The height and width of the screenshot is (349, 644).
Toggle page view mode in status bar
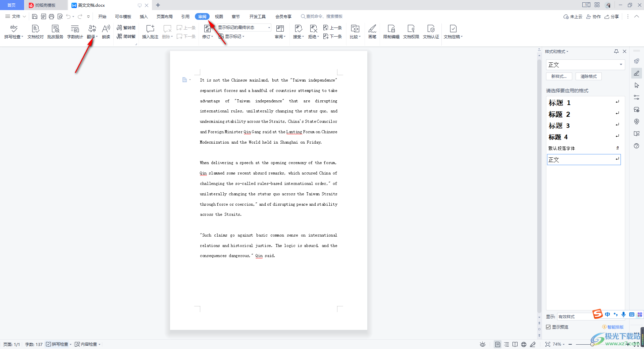498,344
